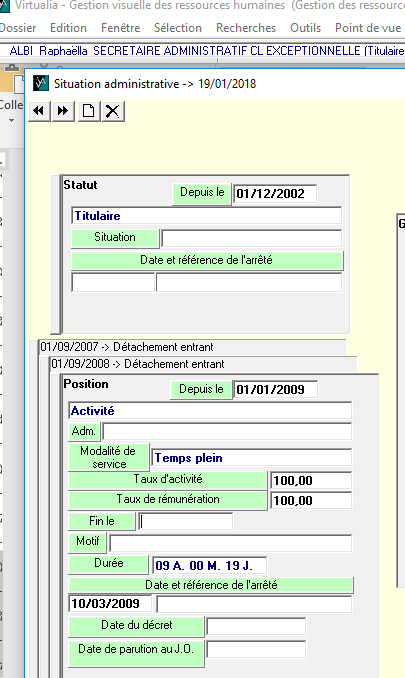
Task: Delete record with the X icon
Action: (x=113, y=111)
